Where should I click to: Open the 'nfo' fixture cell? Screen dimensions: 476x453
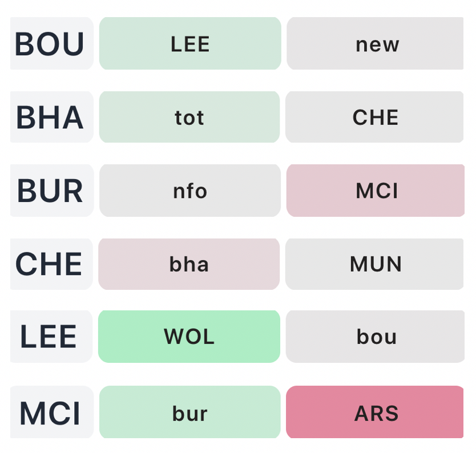tap(190, 191)
